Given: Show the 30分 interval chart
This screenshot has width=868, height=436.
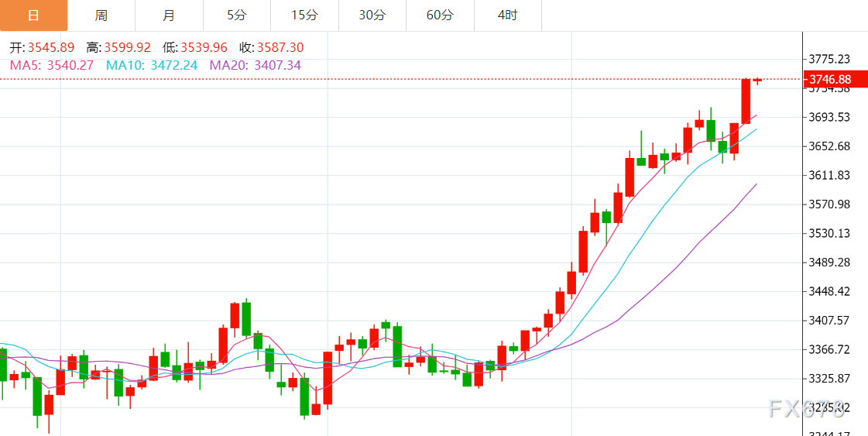Looking at the screenshot, I should tap(372, 15).
